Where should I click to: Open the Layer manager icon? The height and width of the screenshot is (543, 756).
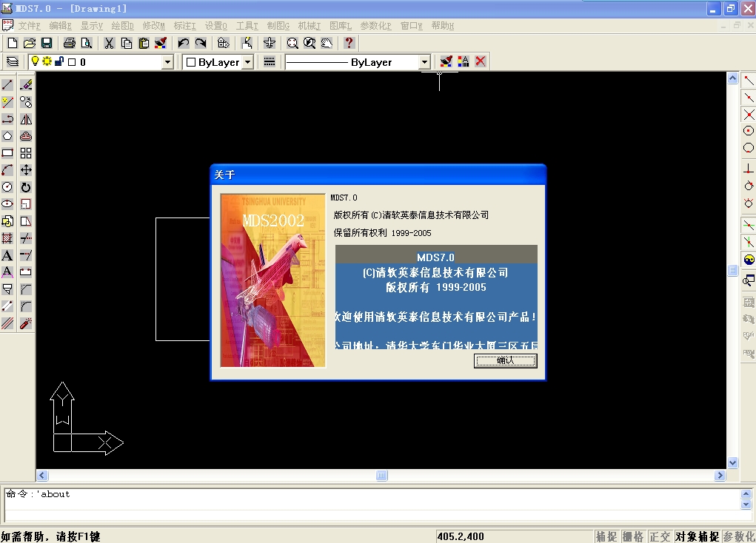pyautogui.click(x=13, y=61)
